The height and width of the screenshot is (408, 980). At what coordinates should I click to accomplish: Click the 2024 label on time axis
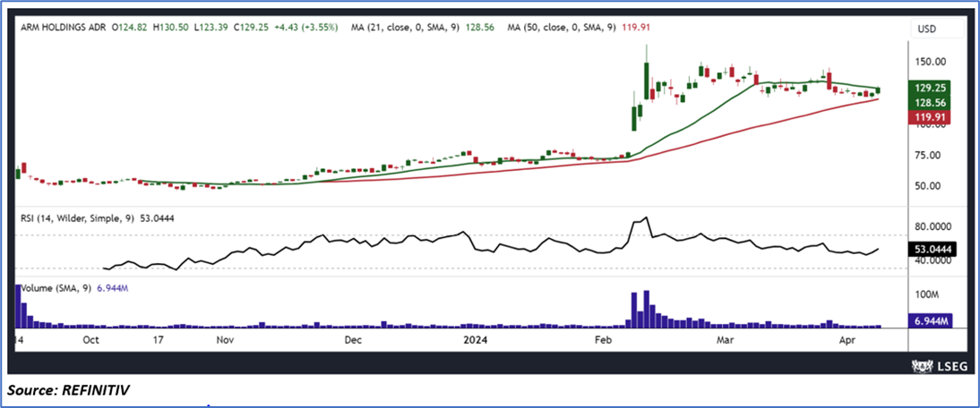(474, 340)
